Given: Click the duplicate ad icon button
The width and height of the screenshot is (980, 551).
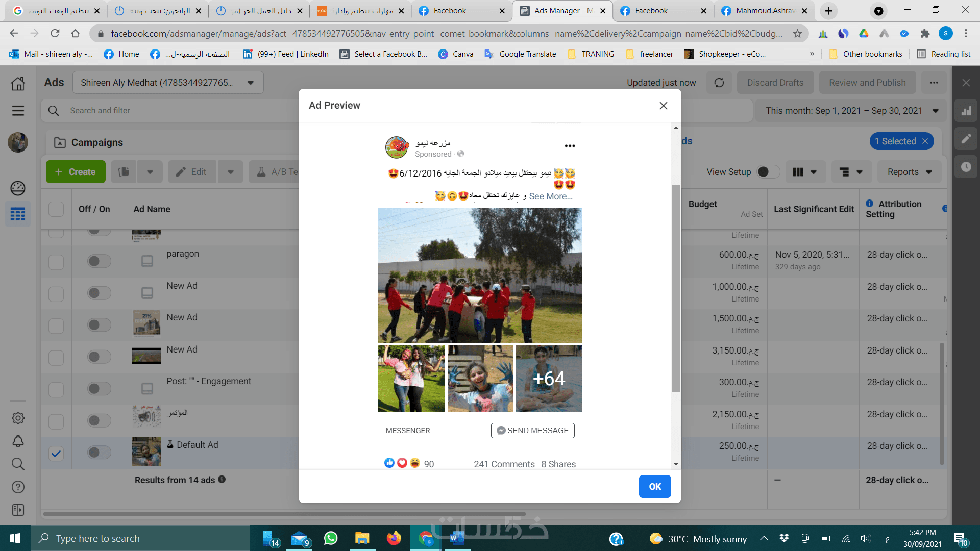Looking at the screenshot, I should pyautogui.click(x=124, y=172).
